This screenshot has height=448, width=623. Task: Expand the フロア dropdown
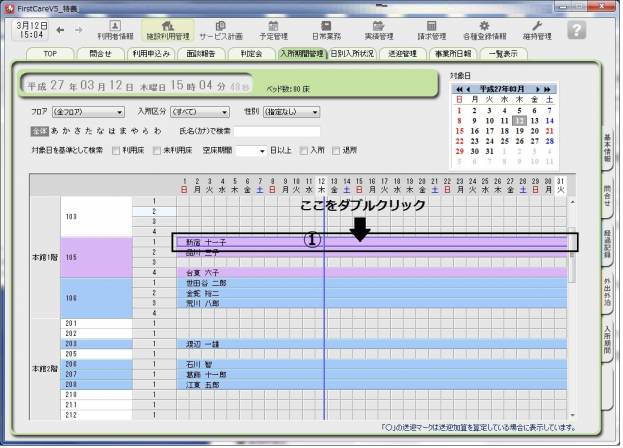click(x=91, y=113)
